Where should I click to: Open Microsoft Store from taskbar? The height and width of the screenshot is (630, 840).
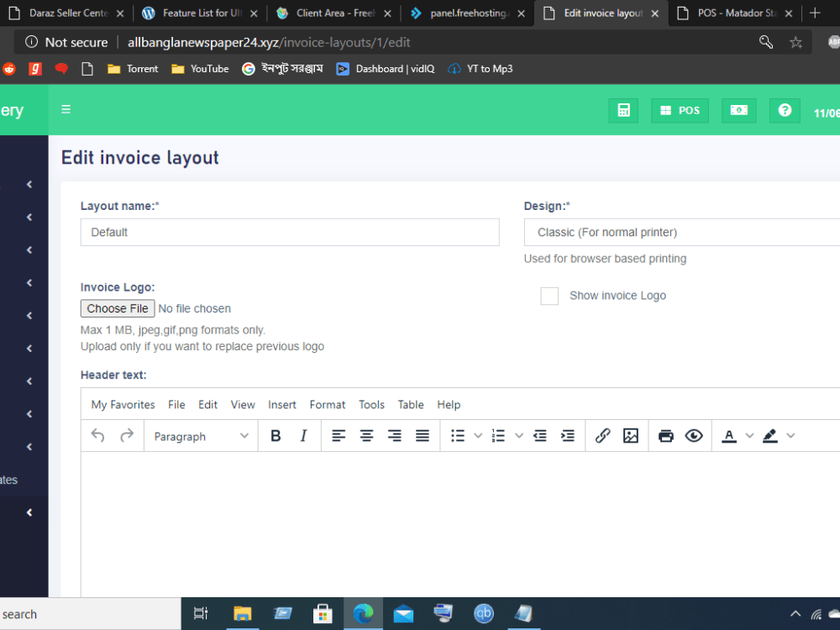(323, 613)
